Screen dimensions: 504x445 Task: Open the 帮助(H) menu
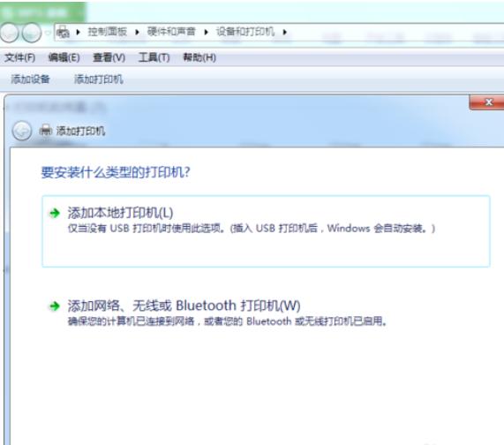click(199, 58)
